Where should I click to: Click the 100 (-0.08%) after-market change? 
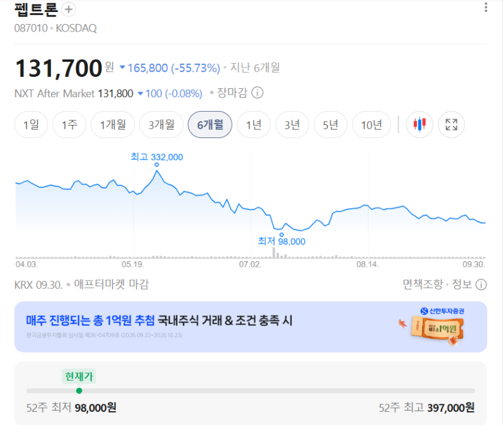tap(170, 93)
